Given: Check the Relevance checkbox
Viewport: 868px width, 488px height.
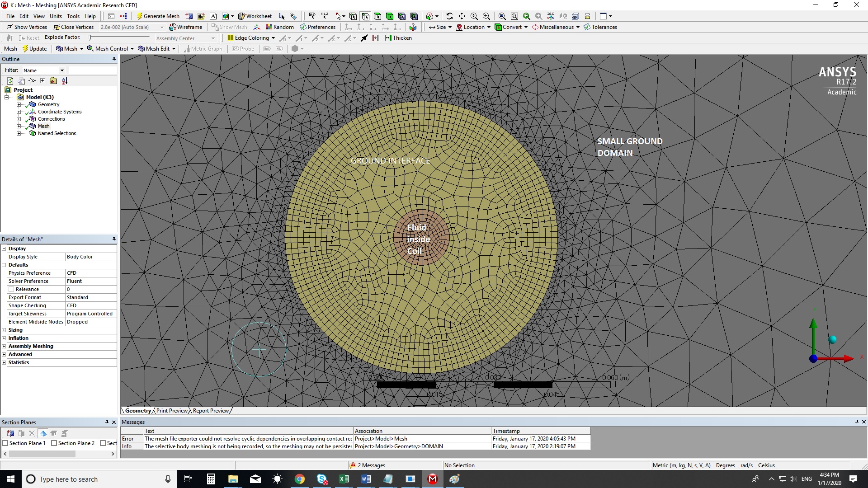Looking at the screenshot, I should [12, 289].
